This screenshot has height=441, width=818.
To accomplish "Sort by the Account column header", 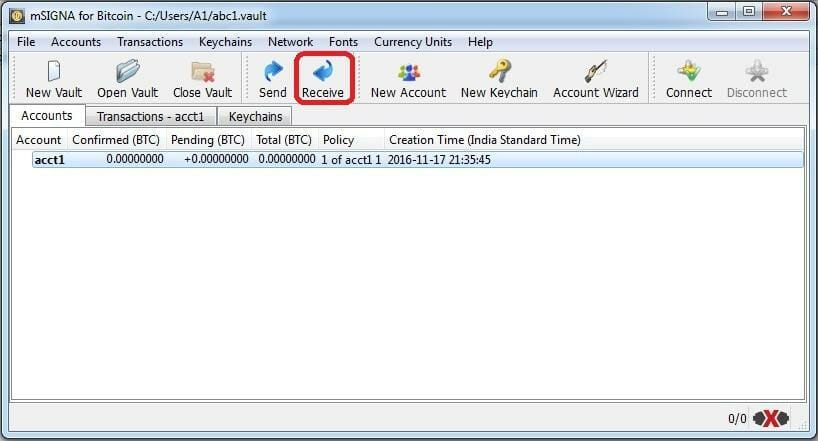I will [x=39, y=140].
